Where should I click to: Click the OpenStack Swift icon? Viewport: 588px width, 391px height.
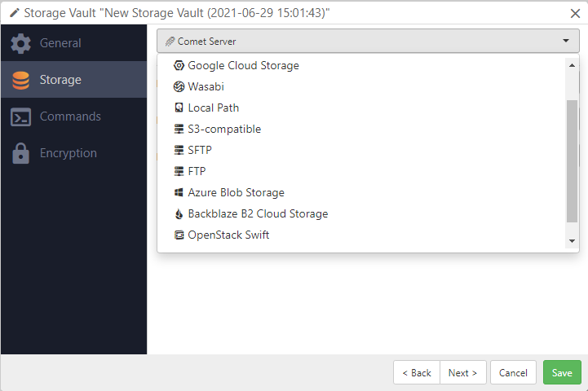pos(179,235)
